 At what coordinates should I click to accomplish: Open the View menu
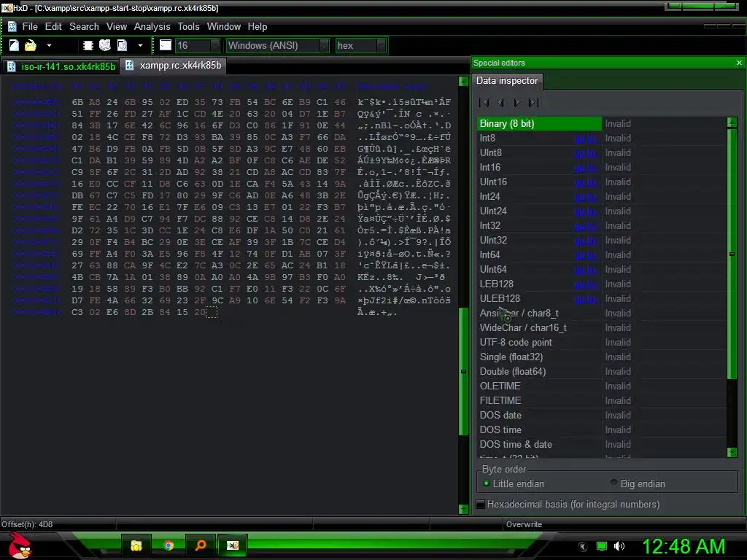click(x=117, y=27)
